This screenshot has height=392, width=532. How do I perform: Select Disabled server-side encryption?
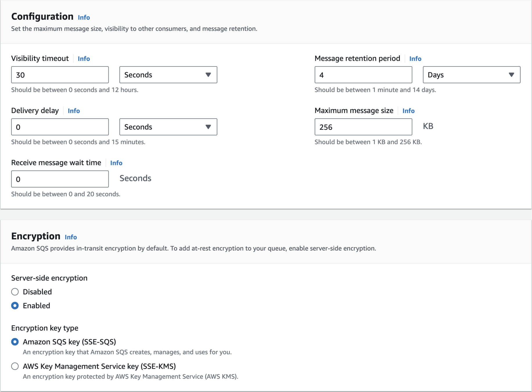coord(15,292)
